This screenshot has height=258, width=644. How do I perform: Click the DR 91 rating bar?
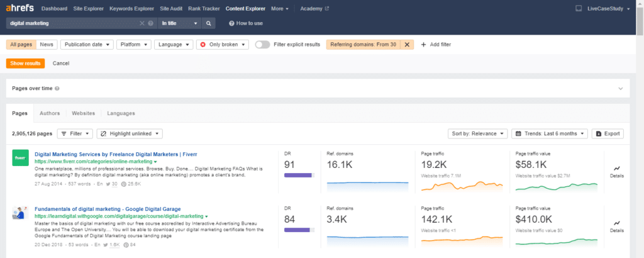pyautogui.click(x=299, y=175)
